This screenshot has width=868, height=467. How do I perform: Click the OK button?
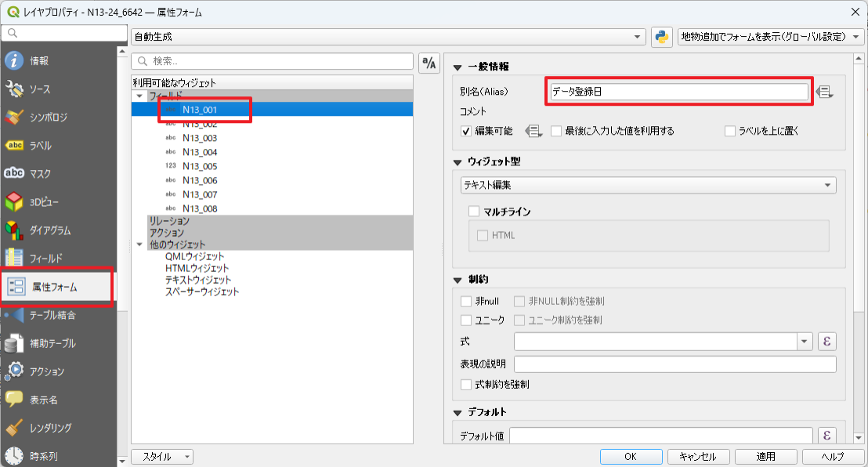[631, 457]
